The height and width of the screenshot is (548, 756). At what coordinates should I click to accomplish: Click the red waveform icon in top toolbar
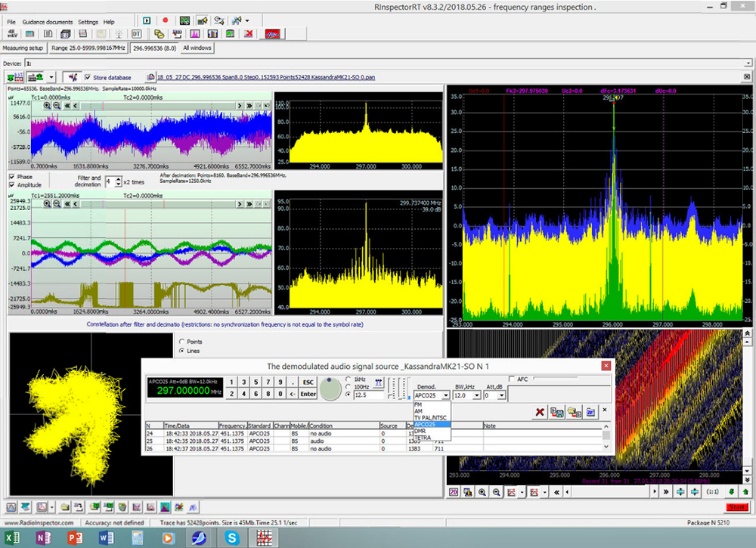273,34
